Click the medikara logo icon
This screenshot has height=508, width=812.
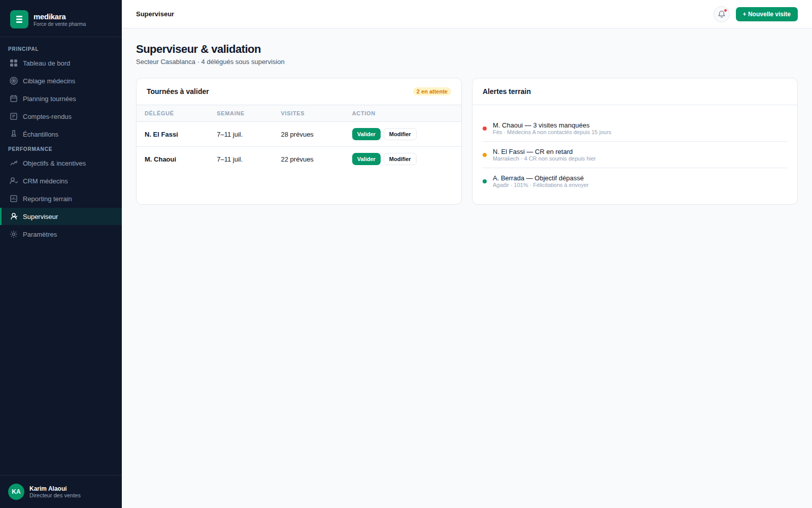coord(19,19)
